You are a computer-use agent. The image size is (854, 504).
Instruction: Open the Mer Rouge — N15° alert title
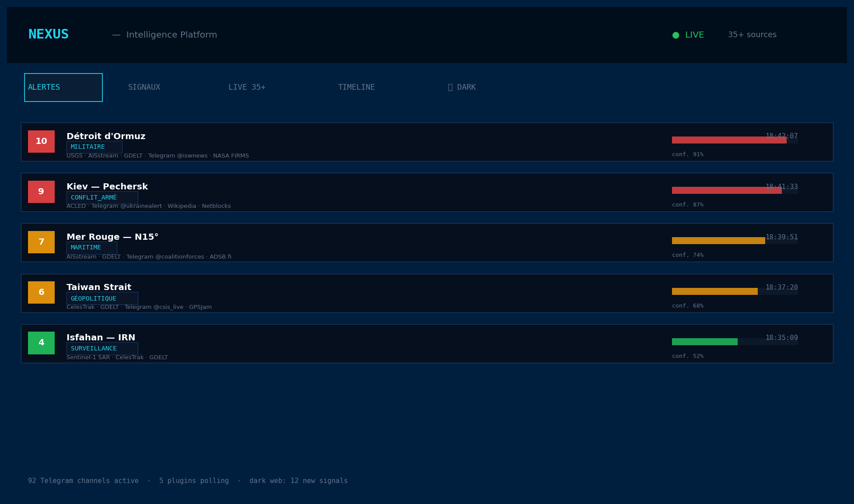click(x=112, y=237)
